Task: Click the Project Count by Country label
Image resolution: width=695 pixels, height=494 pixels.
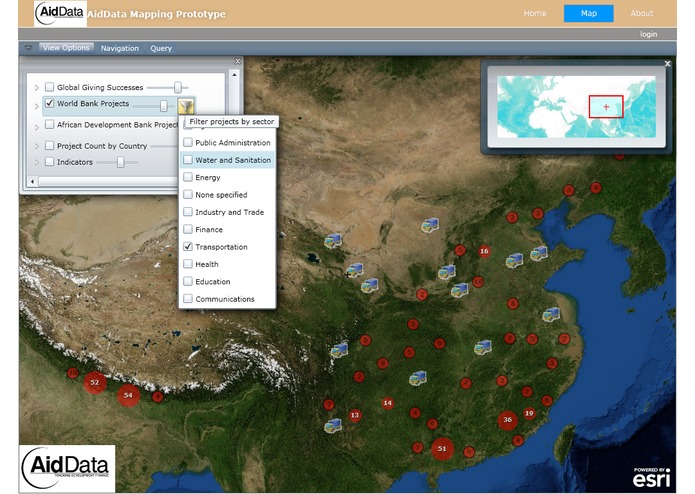Action: pyautogui.click(x=102, y=146)
